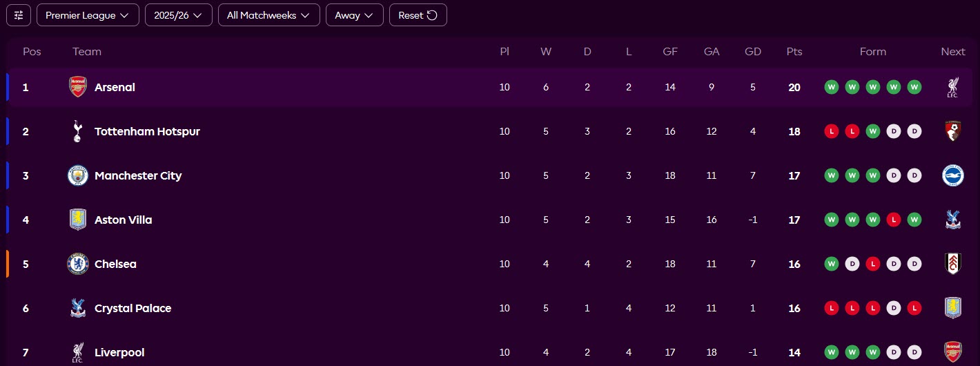Click the Arsenal club crest
This screenshot has width=980, height=366.
pos(78,87)
